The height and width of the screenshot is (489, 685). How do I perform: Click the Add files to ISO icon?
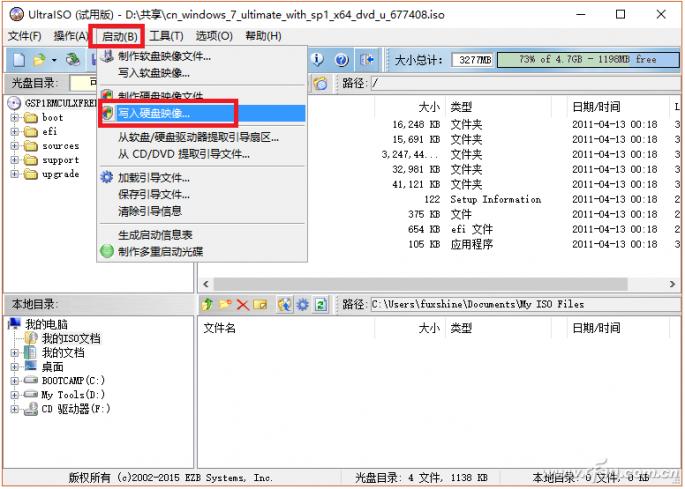click(285, 304)
